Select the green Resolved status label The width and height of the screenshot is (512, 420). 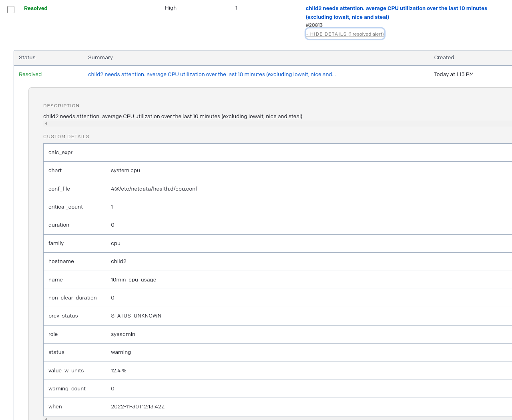tap(30, 74)
